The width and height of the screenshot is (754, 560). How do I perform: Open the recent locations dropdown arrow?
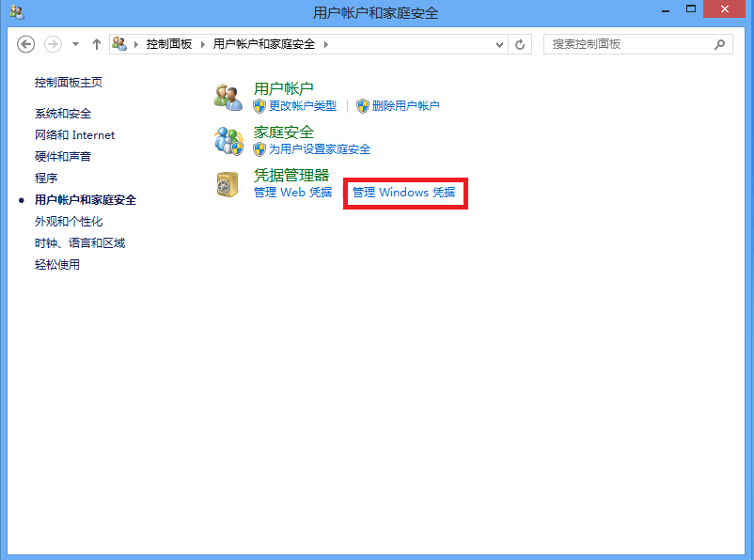coord(75,44)
